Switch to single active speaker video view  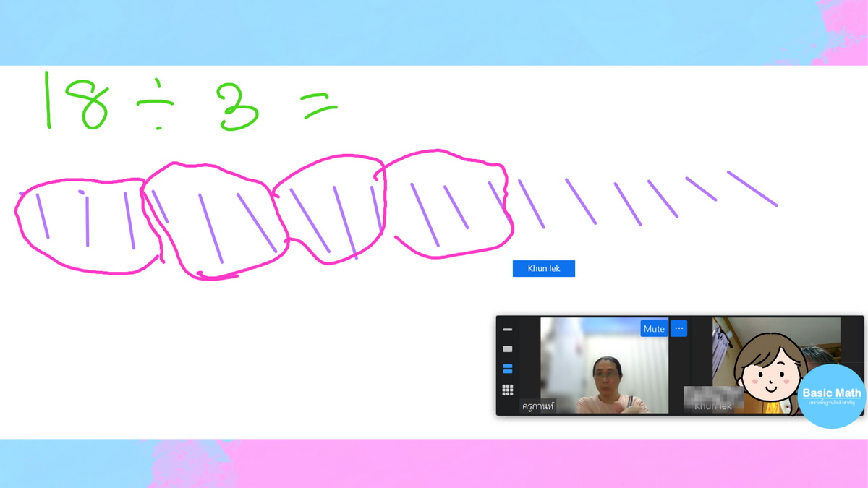pos(508,349)
